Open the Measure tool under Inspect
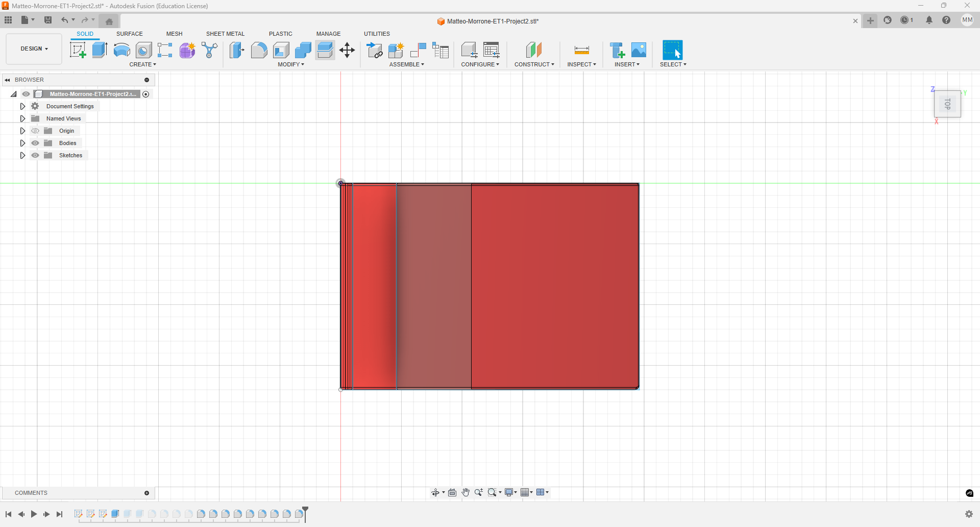This screenshot has width=980, height=527. [581, 50]
